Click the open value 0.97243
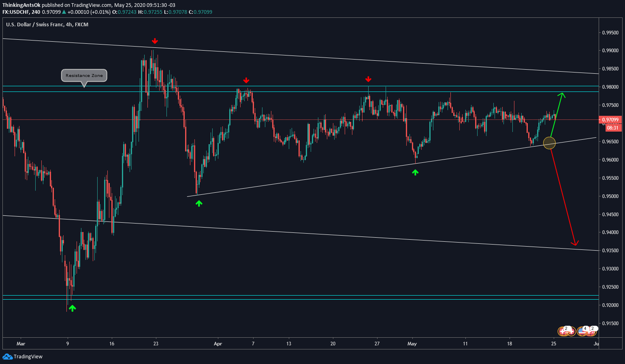Screen dimensions: 625x364 (x=127, y=12)
